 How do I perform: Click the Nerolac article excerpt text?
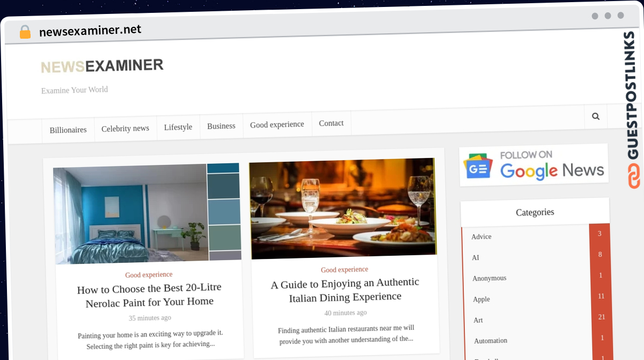click(150, 340)
